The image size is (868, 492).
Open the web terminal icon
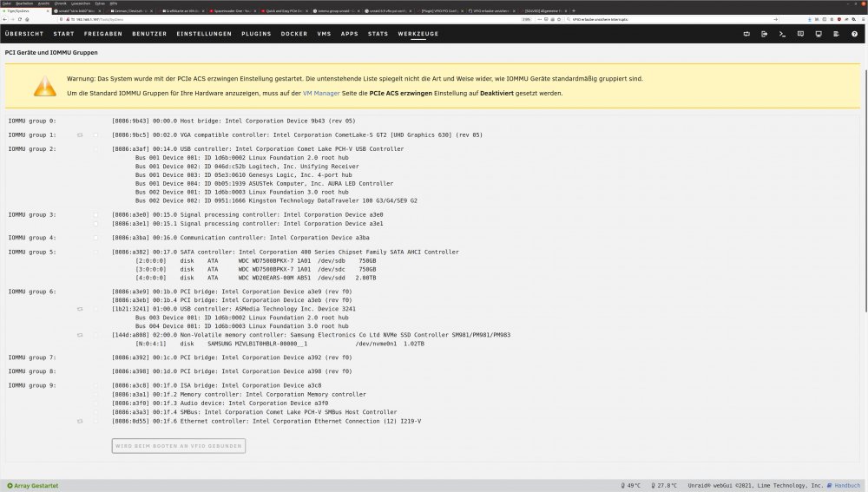click(x=782, y=34)
